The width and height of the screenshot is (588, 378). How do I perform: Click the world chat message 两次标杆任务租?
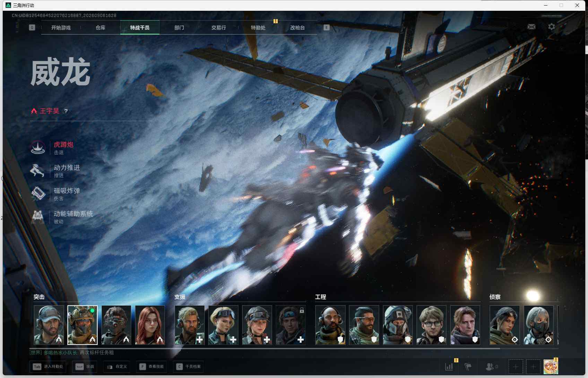[x=97, y=353]
